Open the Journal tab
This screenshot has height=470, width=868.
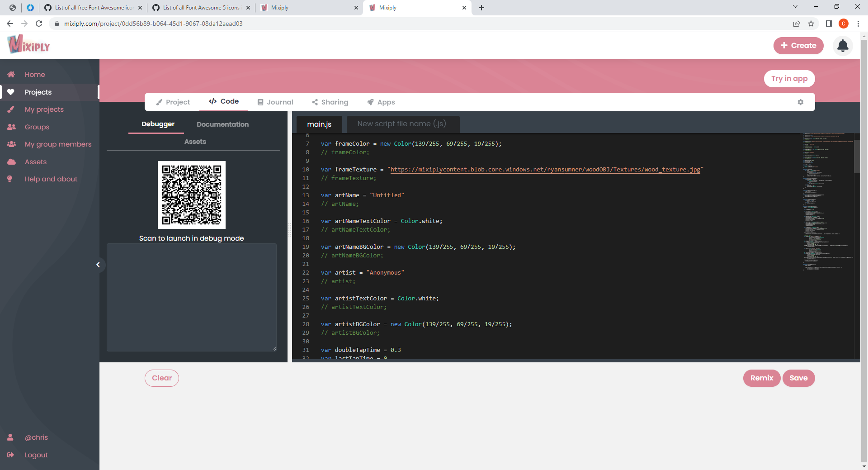pos(275,102)
